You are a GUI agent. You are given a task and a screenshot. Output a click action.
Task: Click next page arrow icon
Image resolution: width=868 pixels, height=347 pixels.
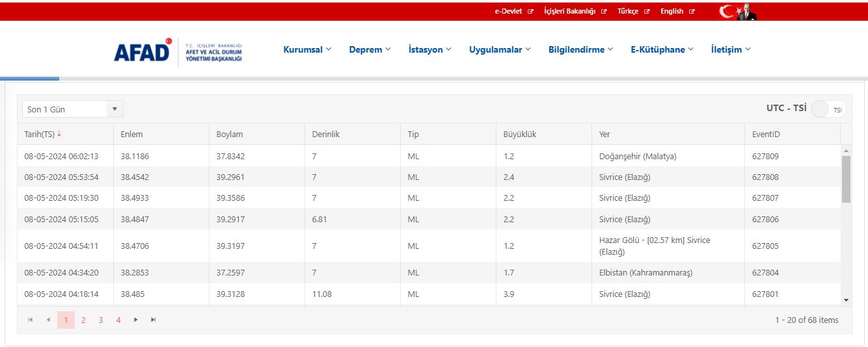(x=135, y=320)
